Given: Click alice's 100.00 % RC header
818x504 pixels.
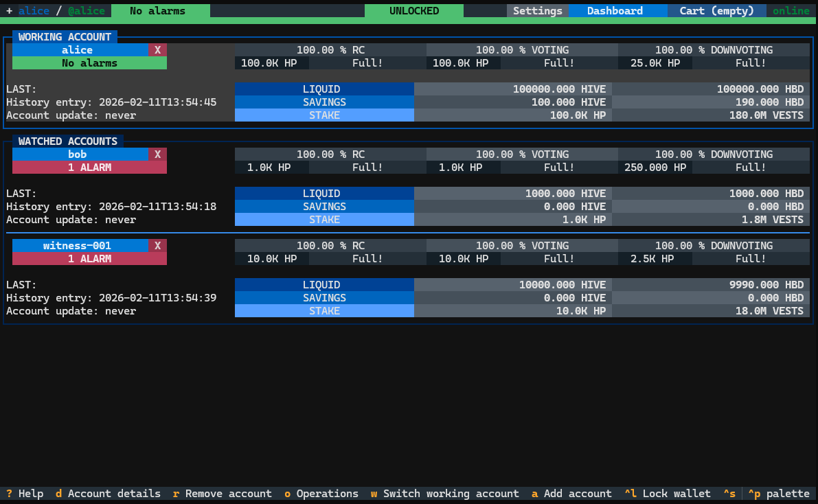Looking at the screenshot, I should pos(331,49).
